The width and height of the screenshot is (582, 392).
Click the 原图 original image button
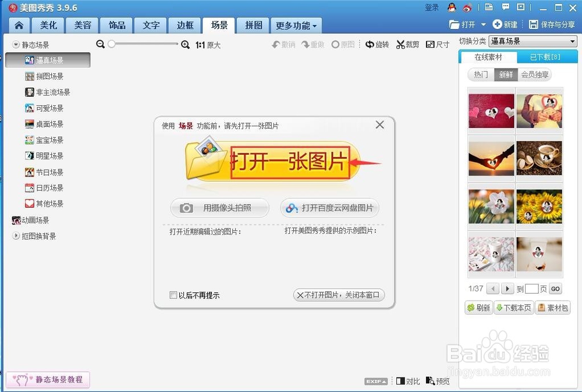tap(343, 45)
